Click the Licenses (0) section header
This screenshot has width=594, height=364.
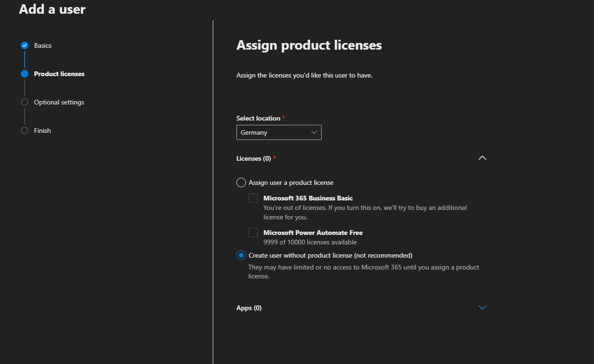[x=253, y=158]
